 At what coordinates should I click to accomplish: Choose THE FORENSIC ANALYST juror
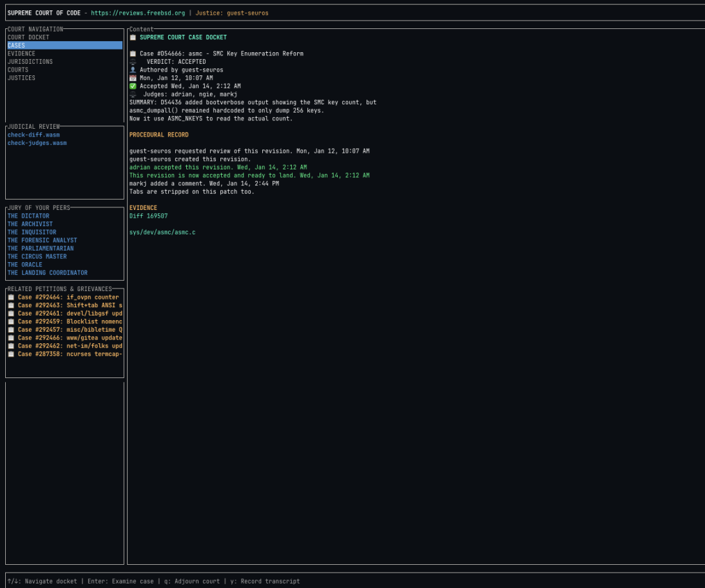click(42, 240)
